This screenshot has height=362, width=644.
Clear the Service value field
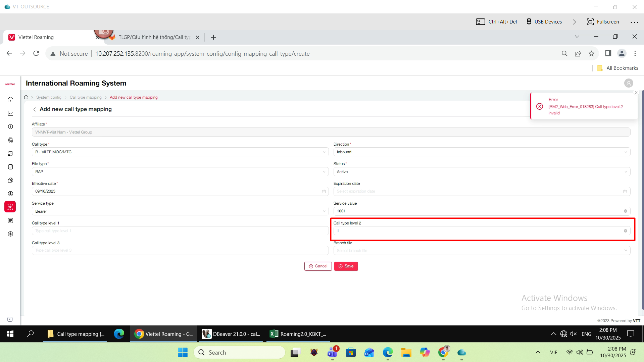[625, 211]
